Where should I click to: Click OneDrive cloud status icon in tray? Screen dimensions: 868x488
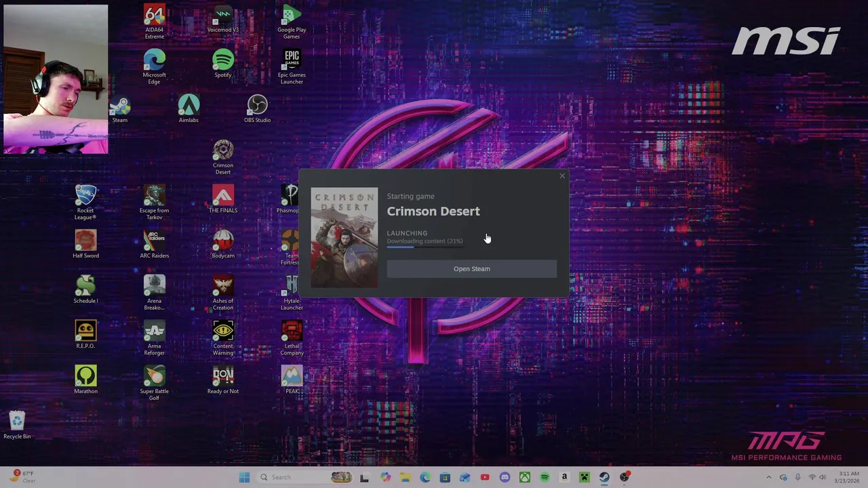pyautogui.click(x=783, y=477)
